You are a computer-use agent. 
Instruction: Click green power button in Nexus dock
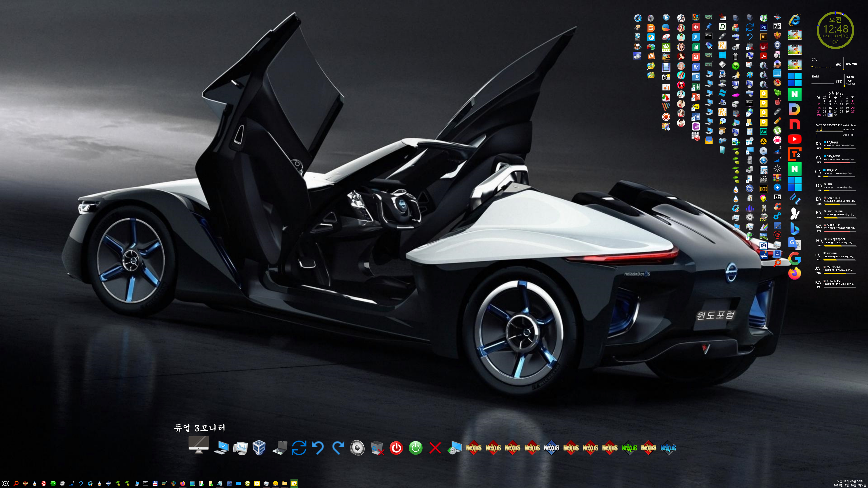click(x=415, y=448)
